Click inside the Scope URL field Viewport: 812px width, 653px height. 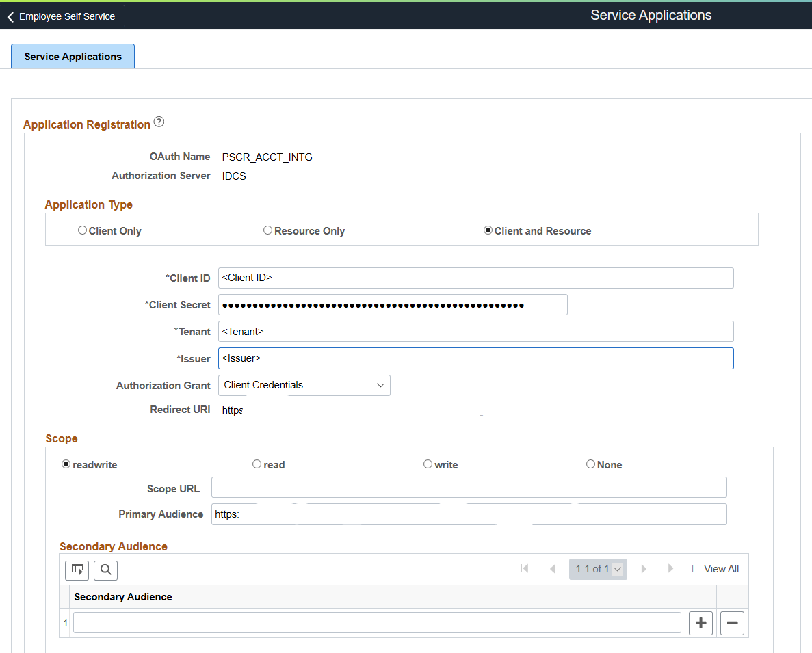469,487
